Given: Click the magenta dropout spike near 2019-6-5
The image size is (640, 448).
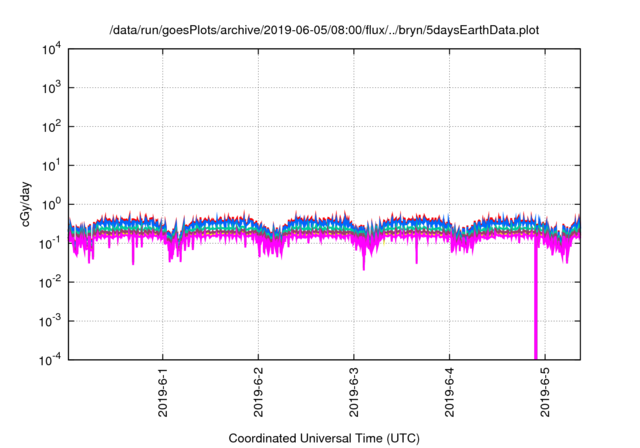Looking at the screenshot, I should (536, 302).
